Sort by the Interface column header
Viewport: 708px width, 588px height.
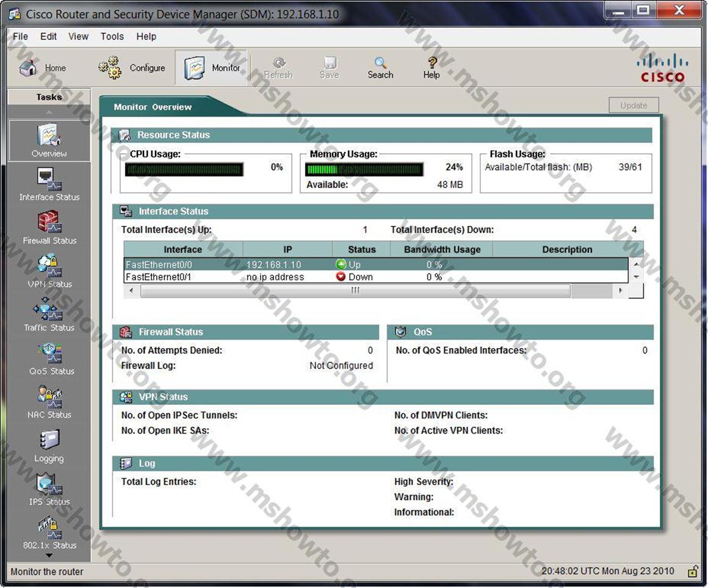point(183,249)
